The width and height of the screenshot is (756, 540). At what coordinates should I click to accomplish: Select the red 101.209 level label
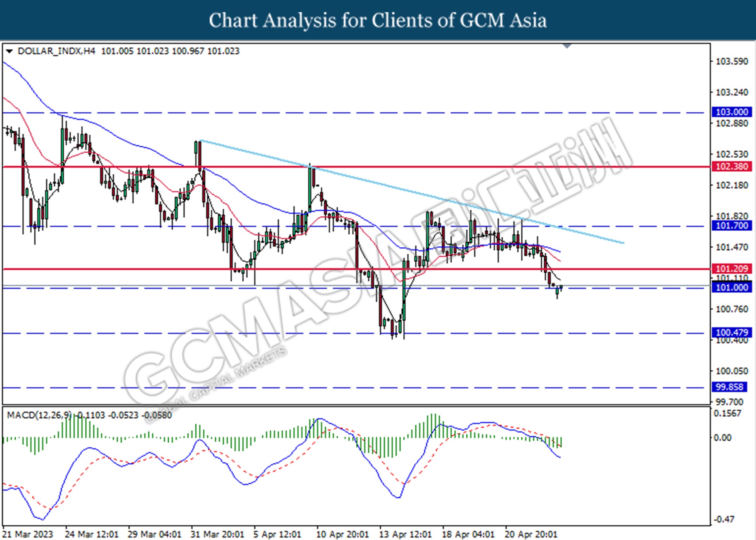click(731, 269)
